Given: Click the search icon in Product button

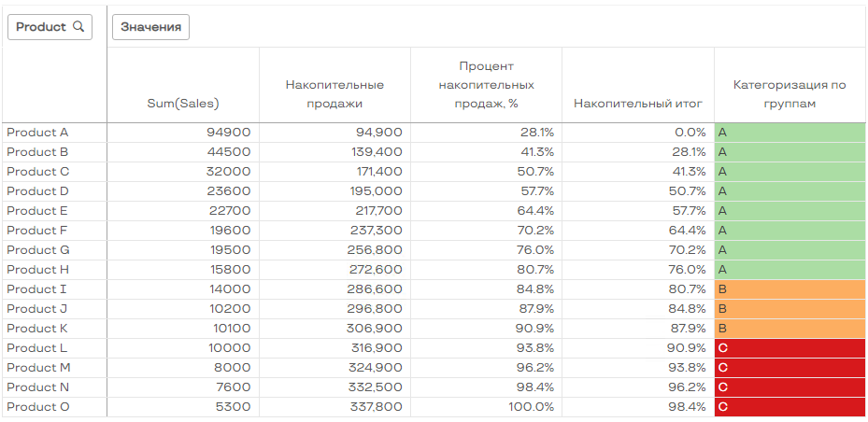Looking at the screenshot, I should (x=78, y=27).
